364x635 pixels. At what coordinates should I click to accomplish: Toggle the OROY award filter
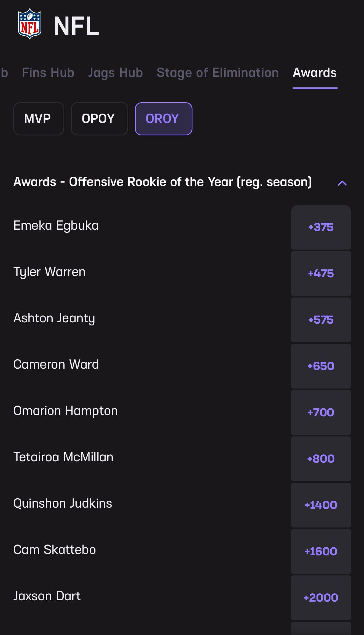click(163, 119)
